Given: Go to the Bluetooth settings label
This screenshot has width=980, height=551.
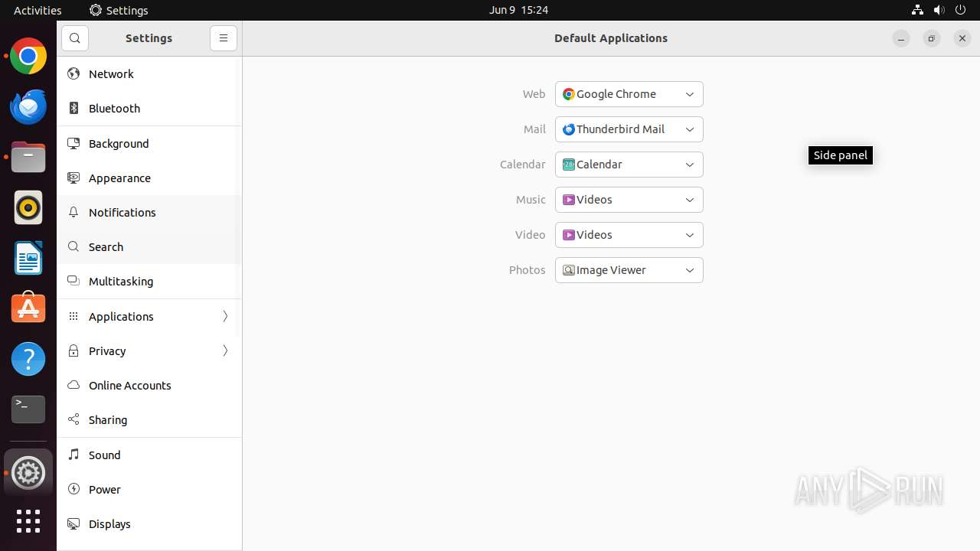Looking at the screenshot, I should coord(114,109).
